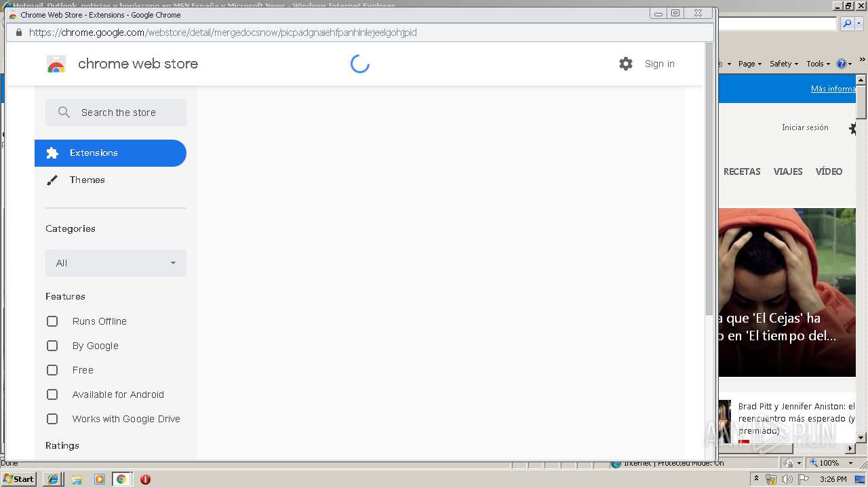Click the volume speaker tray icon
Image resolution: width=868 pixels, height=488 pixels.
(787, 479)
